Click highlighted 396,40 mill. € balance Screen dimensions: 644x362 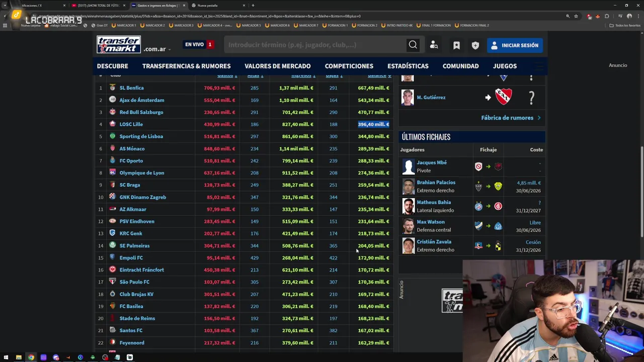pos(373,124)
